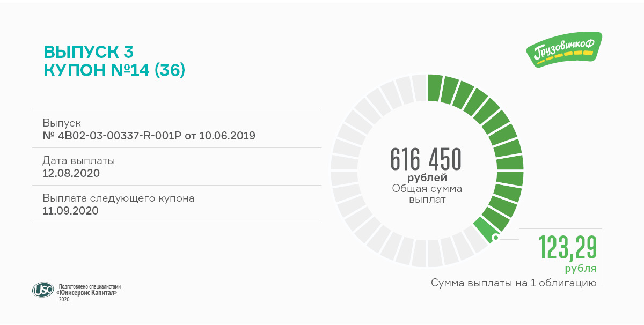Click the white dot marker on the ring
644x325 pixels.
tap(495, 237)
